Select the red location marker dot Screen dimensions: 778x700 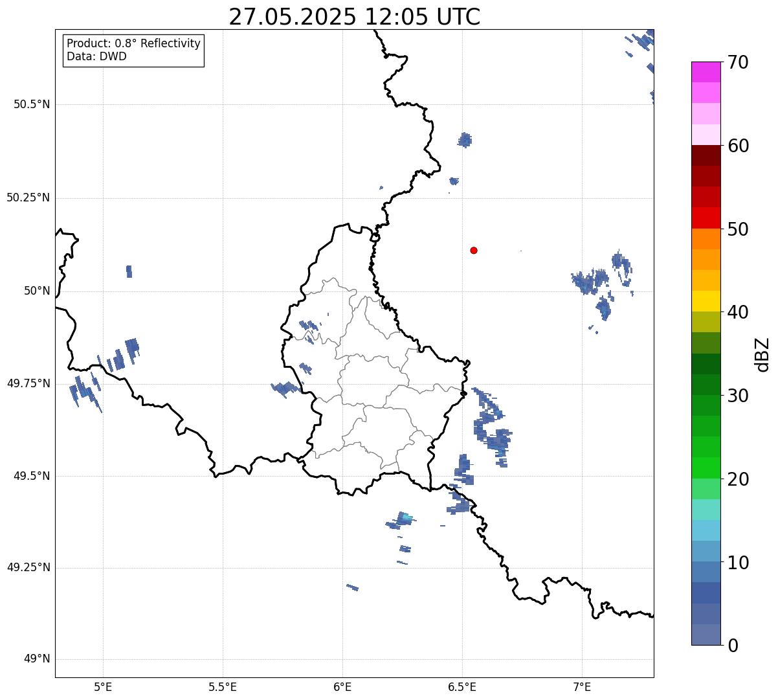(474, 250)
